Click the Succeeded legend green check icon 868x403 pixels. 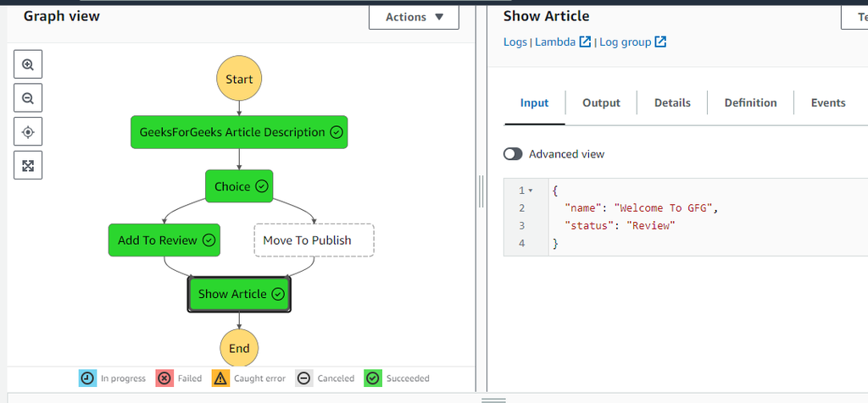(x=372, y=378)
